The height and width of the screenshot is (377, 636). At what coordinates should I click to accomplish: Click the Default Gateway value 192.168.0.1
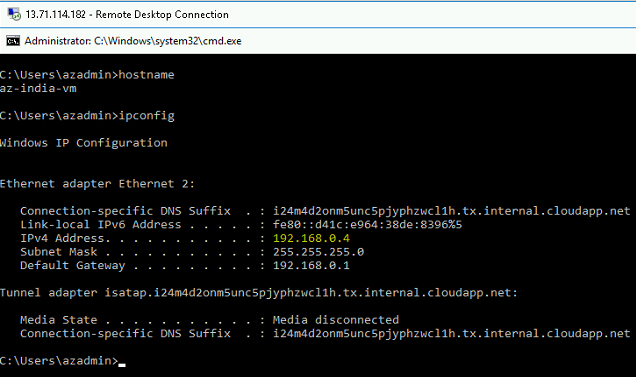pyautogui.click(x=311, y=265)
